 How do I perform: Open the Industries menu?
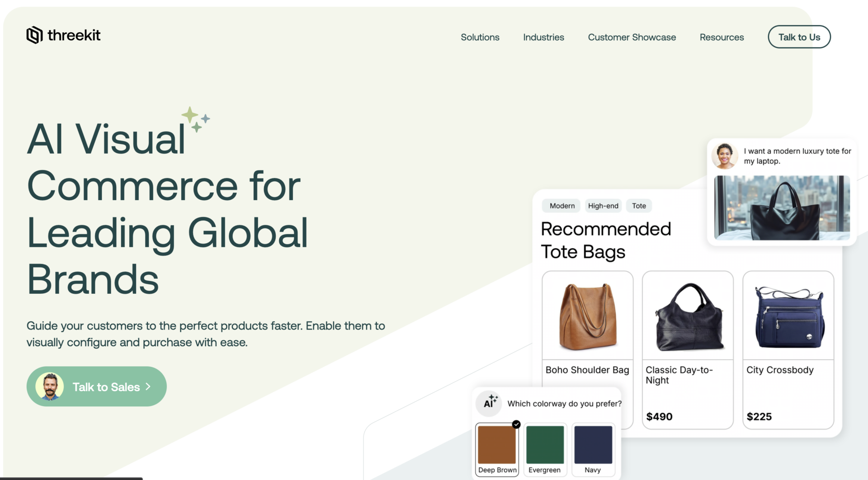(543, 37)
